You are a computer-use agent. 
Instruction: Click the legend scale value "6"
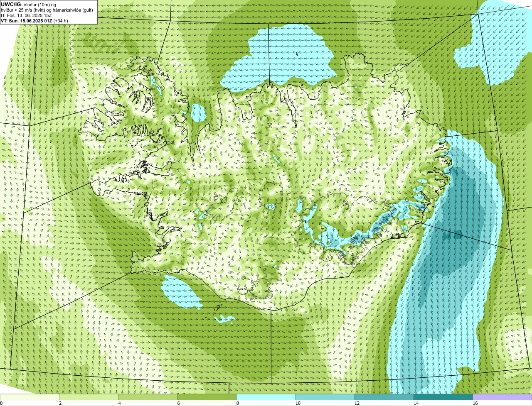[x=179, y=403]
